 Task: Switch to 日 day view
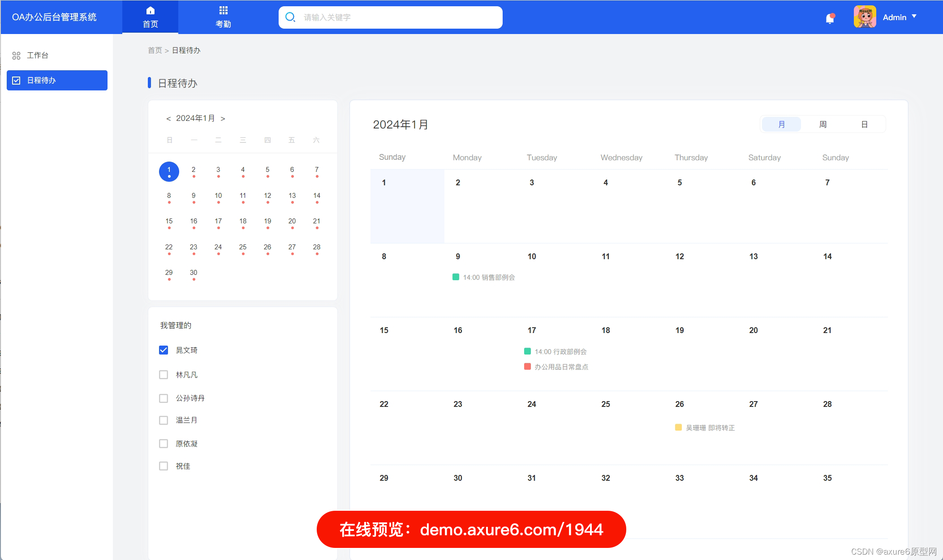pos(864,124)
